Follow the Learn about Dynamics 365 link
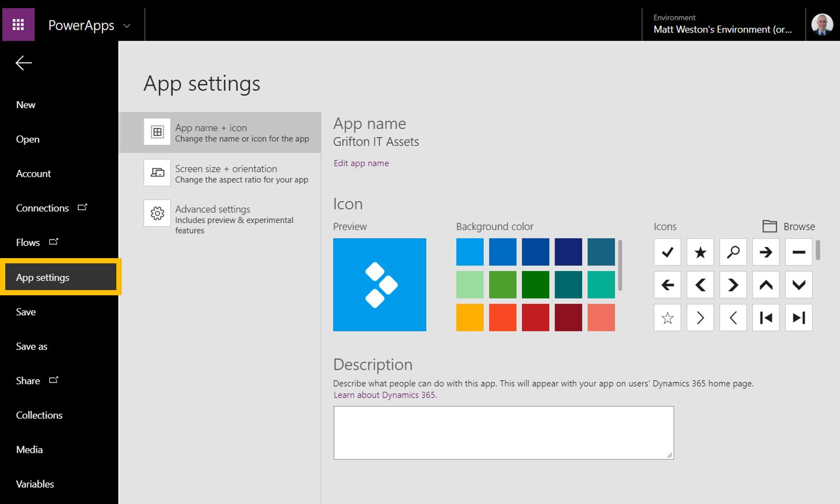 (x=385, y=395)
